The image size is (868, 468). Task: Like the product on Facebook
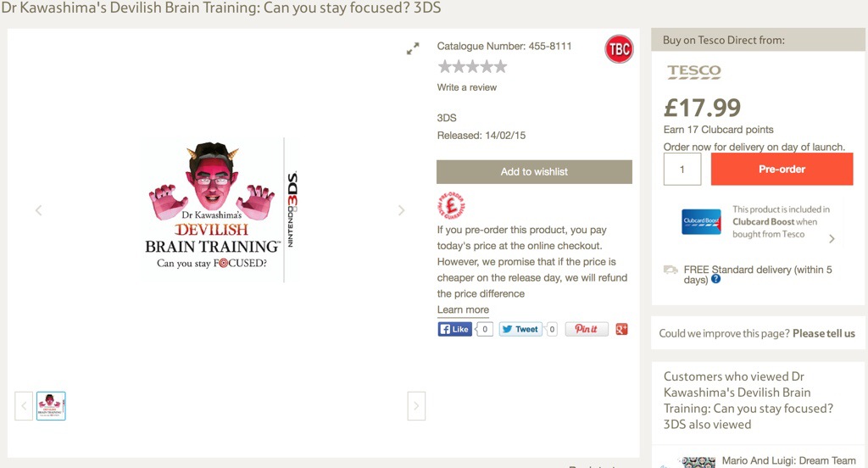[454, 329]
